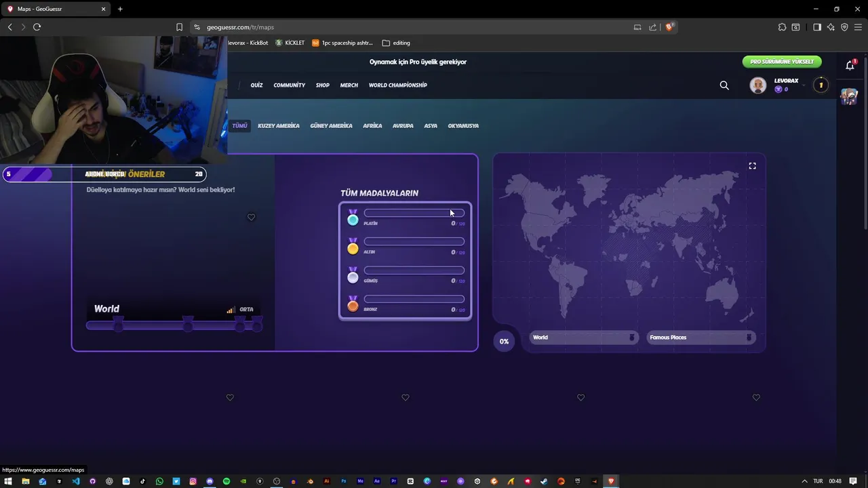
Task: Open the Windows action center notifications
Action: point(853,481)
